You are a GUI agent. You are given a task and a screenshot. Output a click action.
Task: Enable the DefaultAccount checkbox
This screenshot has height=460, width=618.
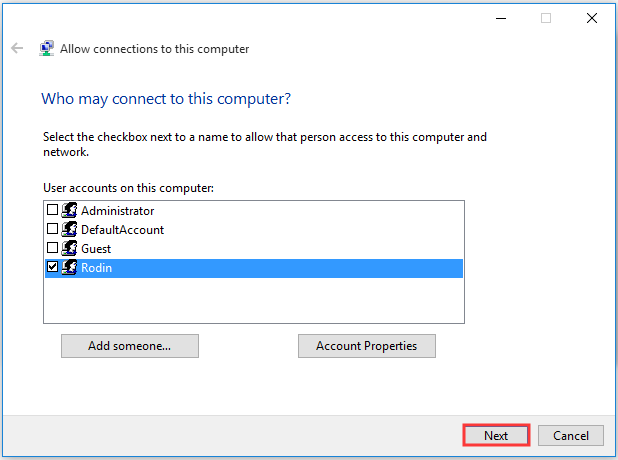[x=52, y=229]
